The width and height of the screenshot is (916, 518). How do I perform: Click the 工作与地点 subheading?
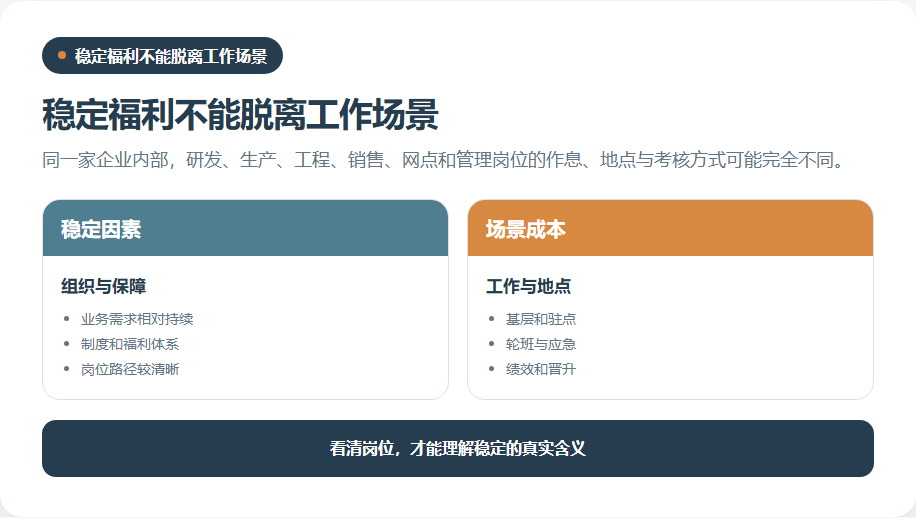click(x=528, y=286)
